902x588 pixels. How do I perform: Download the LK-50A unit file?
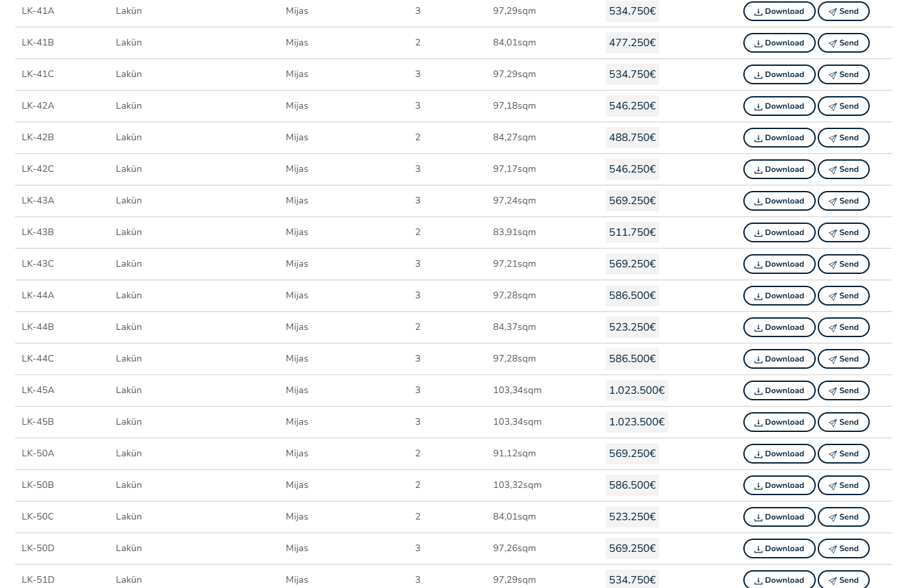click(x=779, y=454)
